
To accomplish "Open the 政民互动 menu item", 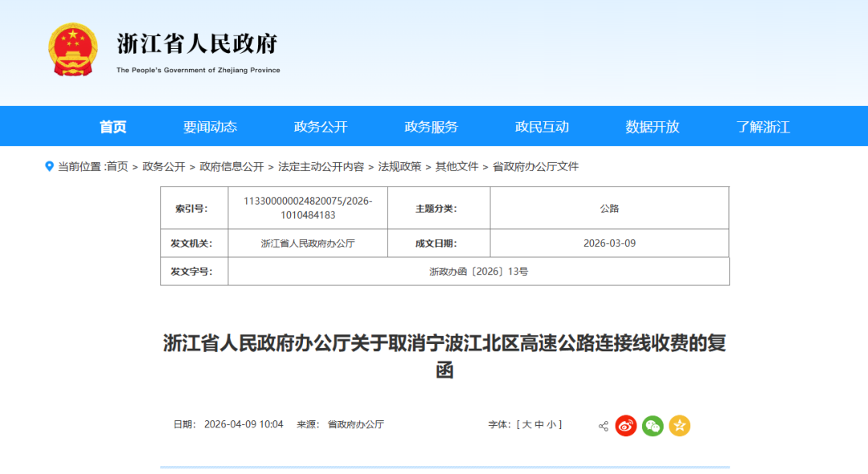I will (x=542, y=126).
